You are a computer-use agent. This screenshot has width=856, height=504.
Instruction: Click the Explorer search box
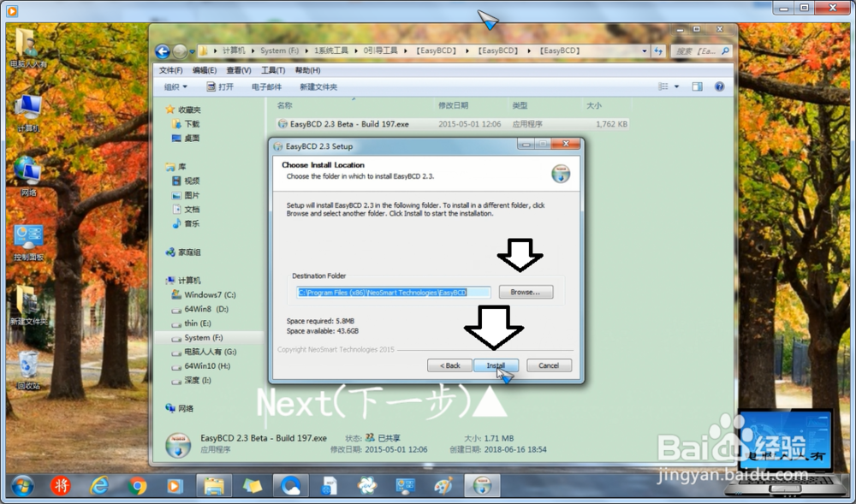[x=701, y=50]
